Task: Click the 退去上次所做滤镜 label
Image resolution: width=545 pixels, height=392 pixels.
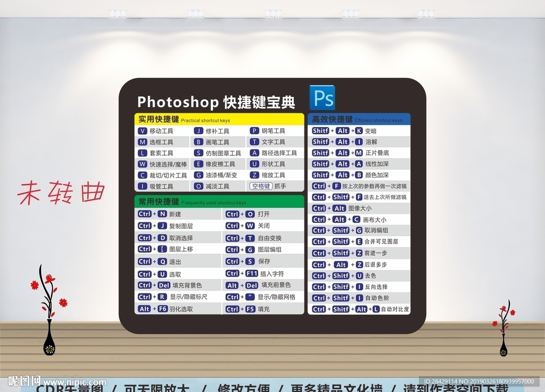Action: pyautogui.click(x=385, y=197)
